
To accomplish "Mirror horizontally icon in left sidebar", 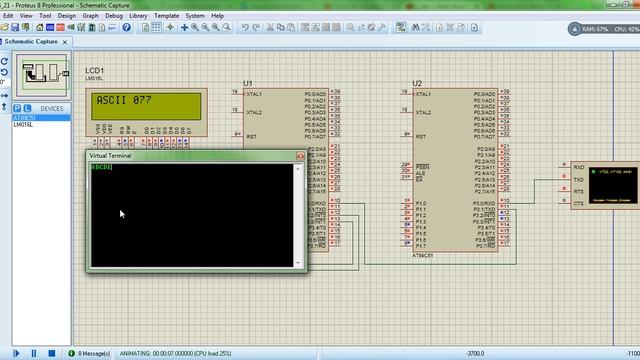I will 4,96.
